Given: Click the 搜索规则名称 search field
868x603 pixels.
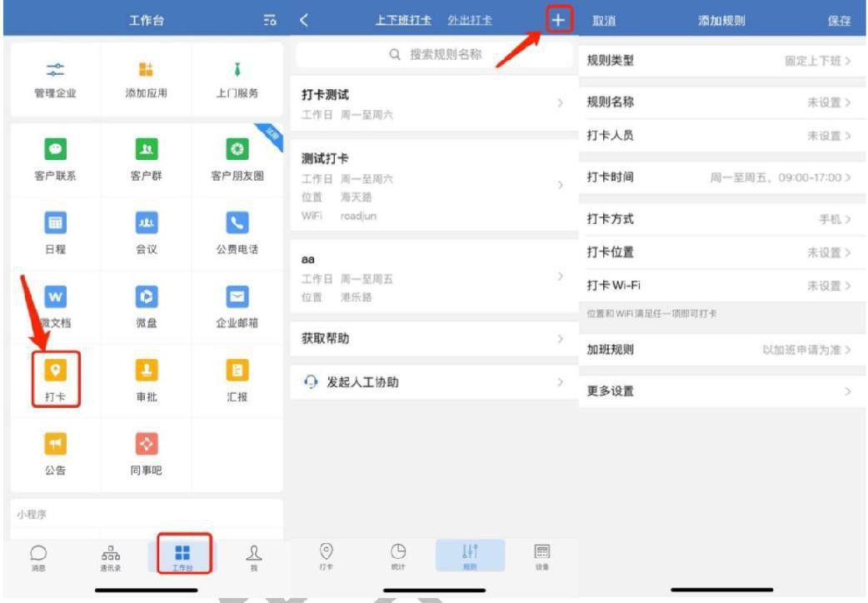Looking at the screenshot, I should 436,54.
